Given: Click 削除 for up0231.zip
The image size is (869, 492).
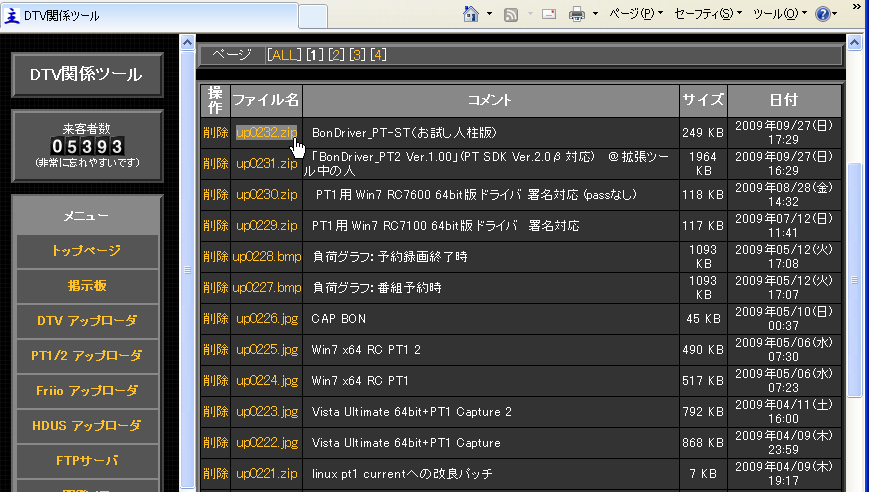Looking at the screenshot, I should pyautogui.click(x=216, y=164).
